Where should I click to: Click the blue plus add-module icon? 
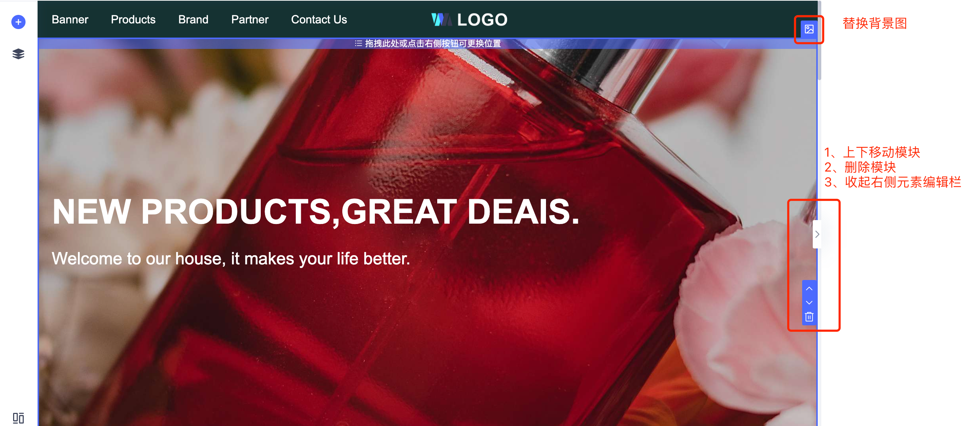point(18,22)
